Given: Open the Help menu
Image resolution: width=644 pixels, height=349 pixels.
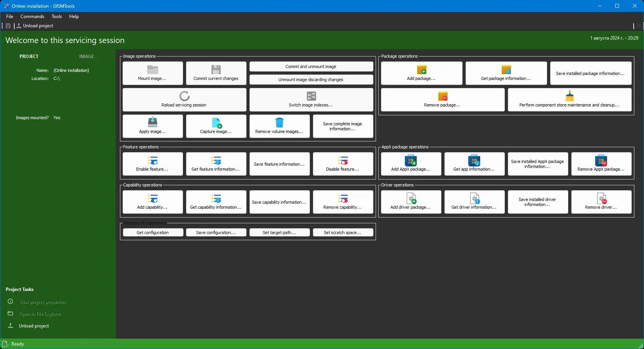Looking at the screenshot, I should coord(74,17).
